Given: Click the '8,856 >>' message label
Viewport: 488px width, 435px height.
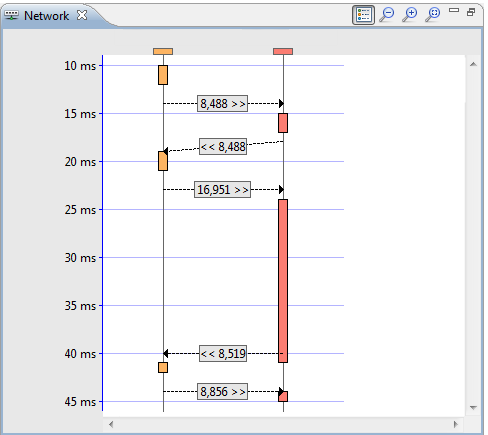Looking at the screenshot, I should pos(222,392).
